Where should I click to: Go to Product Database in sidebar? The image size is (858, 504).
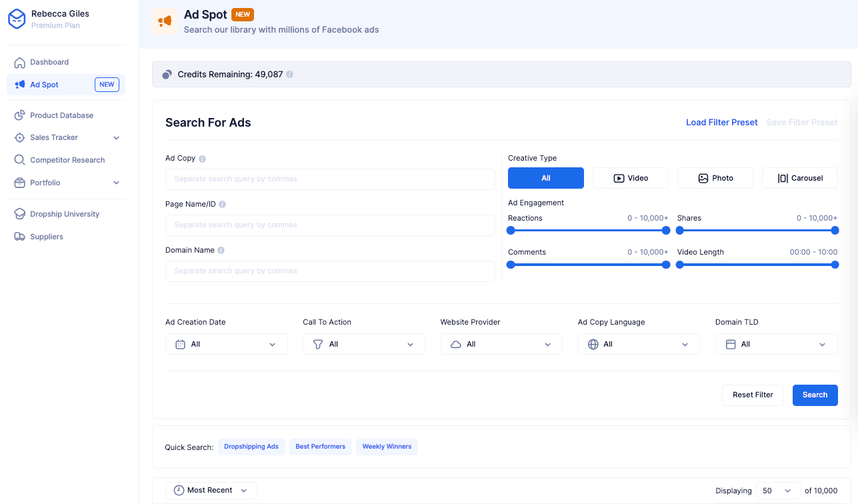click(61, 115)
